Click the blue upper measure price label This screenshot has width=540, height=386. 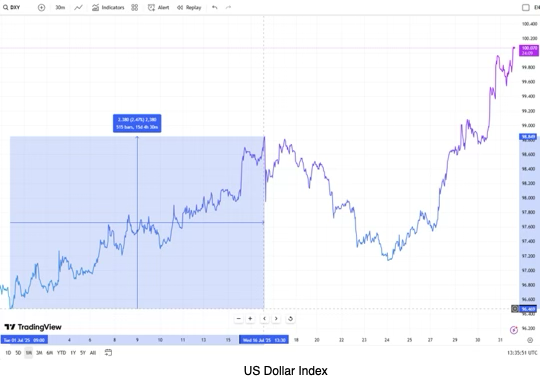(x=528, y=137)
